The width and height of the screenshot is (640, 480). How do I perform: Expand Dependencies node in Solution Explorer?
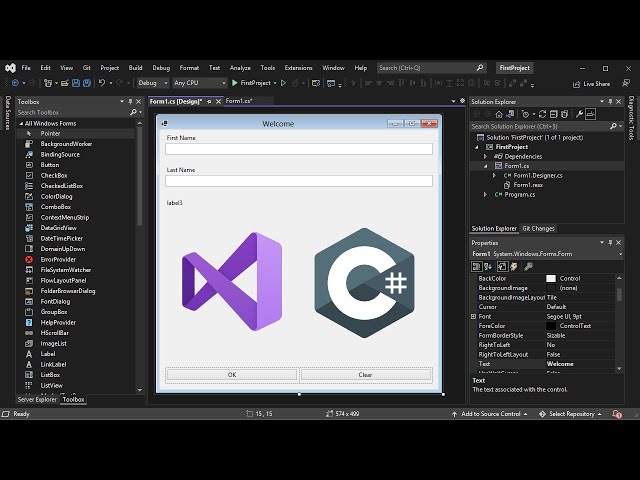tap(486, 156)
